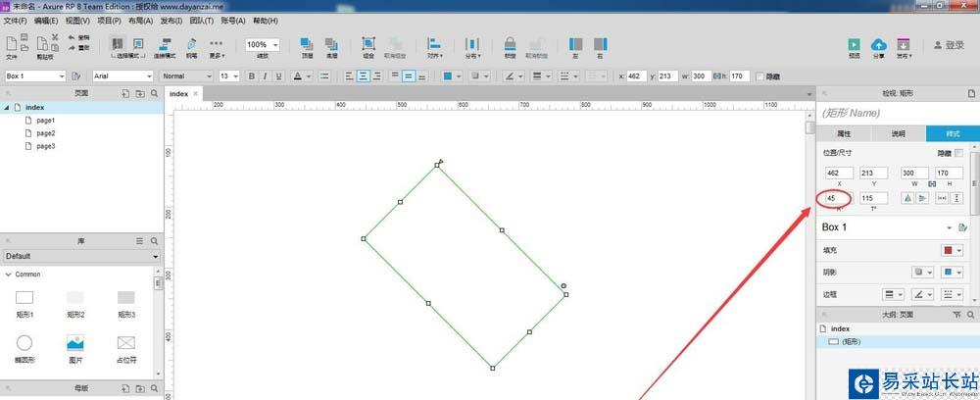This screenshot has height=400, width=980.
Task: Click the redo arrow icon
Action: pos(72,47)
